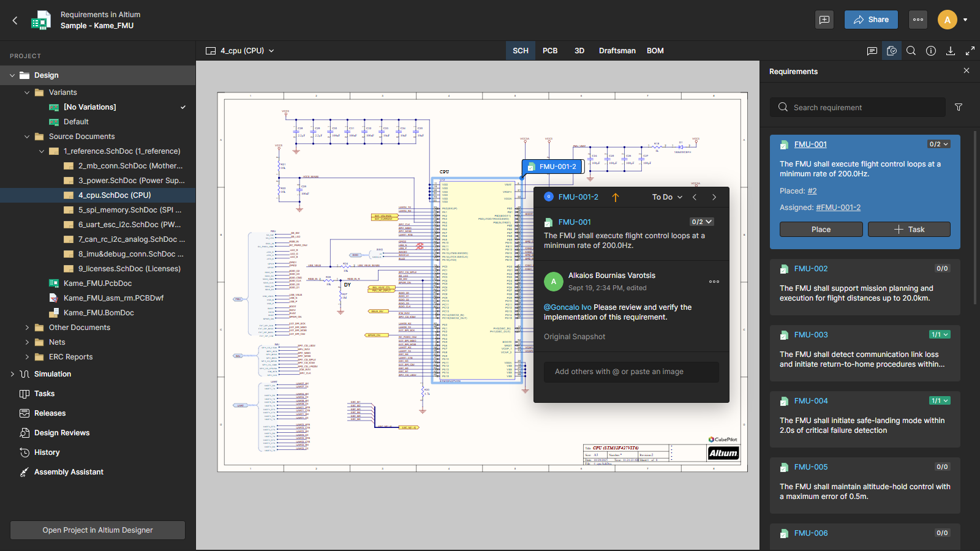
Task: Switch to the PCB tab
Action: [x=550, y=51]
